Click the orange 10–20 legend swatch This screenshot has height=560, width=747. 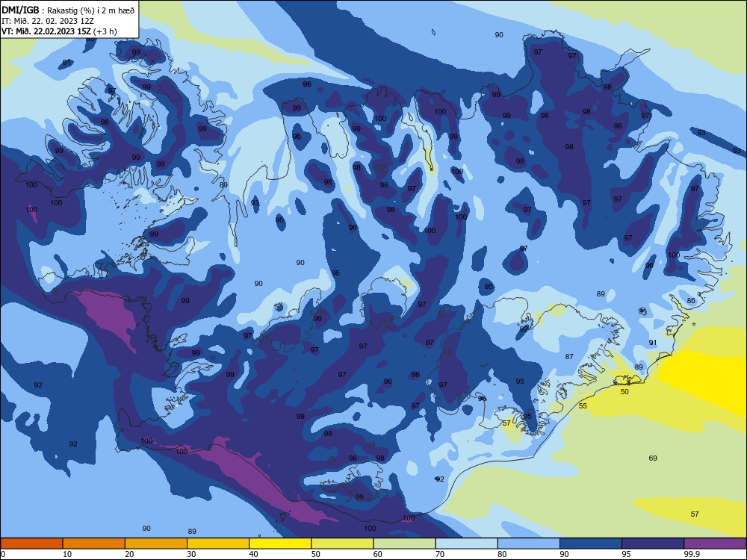point(94,544)
